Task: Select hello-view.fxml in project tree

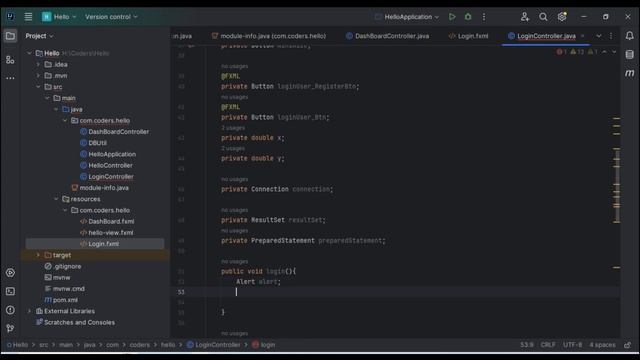Action: (107, 233)
